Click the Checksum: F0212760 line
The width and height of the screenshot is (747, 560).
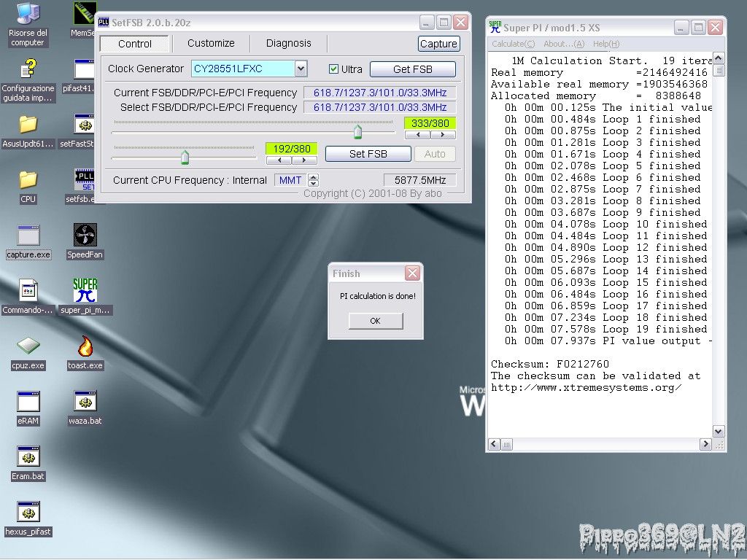click(x=550, y=365)
